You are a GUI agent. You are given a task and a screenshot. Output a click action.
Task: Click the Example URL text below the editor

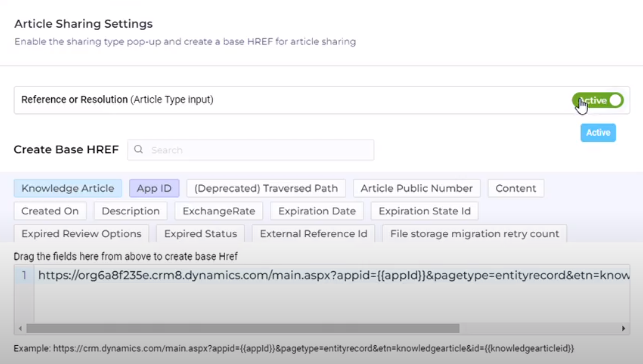tap(294, 348)
